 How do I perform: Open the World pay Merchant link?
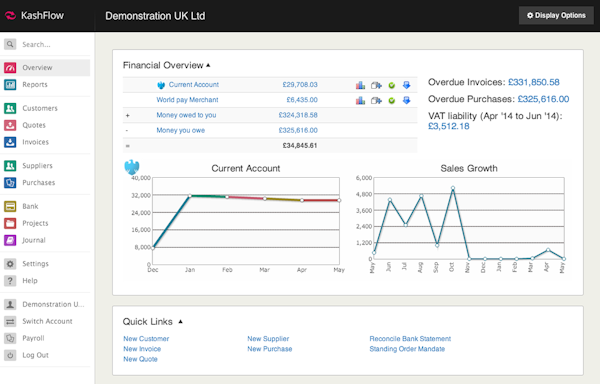tap(187, 100)
